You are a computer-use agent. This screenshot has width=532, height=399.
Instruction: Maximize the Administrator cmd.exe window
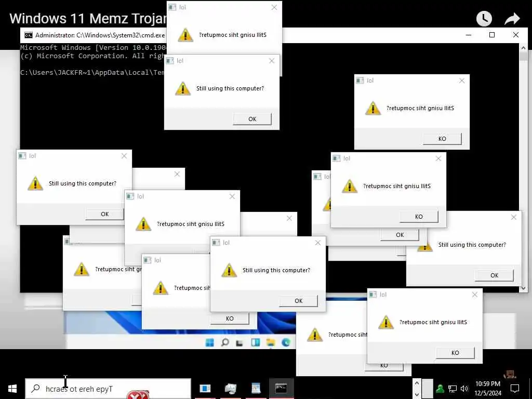(x=492, y=35)
